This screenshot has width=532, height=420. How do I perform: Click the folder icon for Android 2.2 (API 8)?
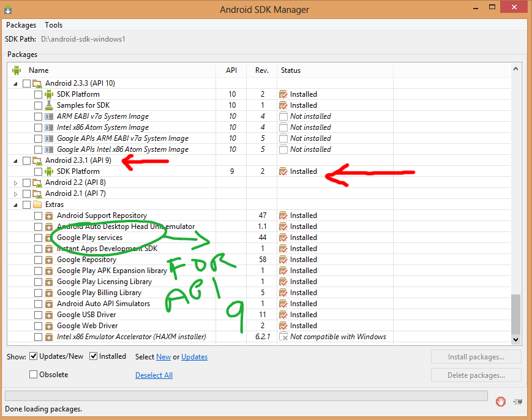pos(37,182)
